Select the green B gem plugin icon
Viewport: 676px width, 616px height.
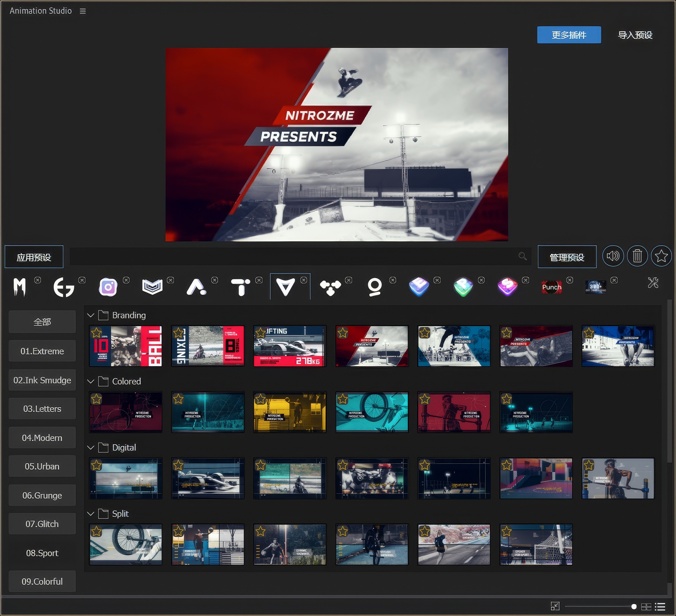(x=463, y=287)
